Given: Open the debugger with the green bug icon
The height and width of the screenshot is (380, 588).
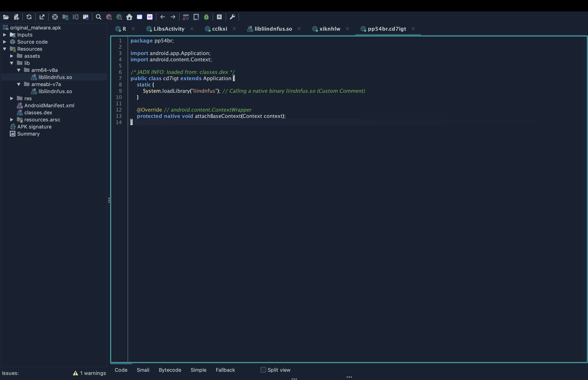Looking at the screenshot, I should point(206,17).
